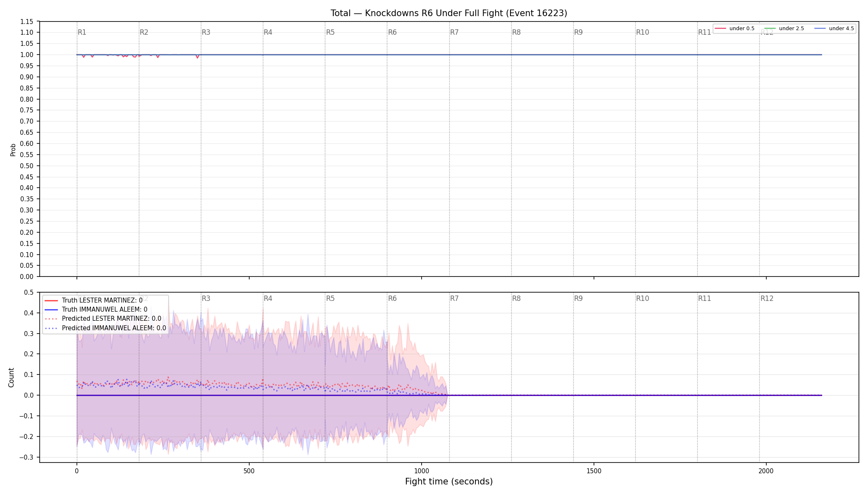Click 'Truth IMMANUWEL ALEEM: 0' legend entry
Image resolution: width=868 pixels, height=496 pixels.
(x=95, y=310)
